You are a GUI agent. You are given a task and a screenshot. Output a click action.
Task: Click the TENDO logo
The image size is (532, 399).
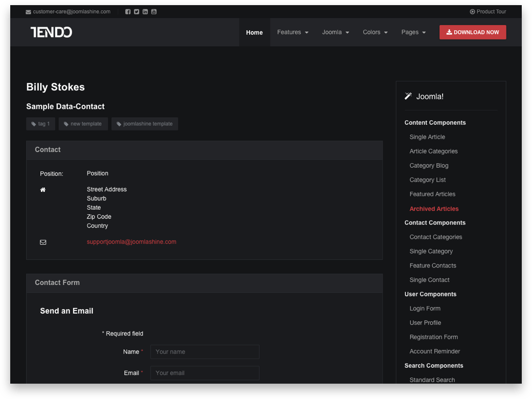tap(51, 32)
